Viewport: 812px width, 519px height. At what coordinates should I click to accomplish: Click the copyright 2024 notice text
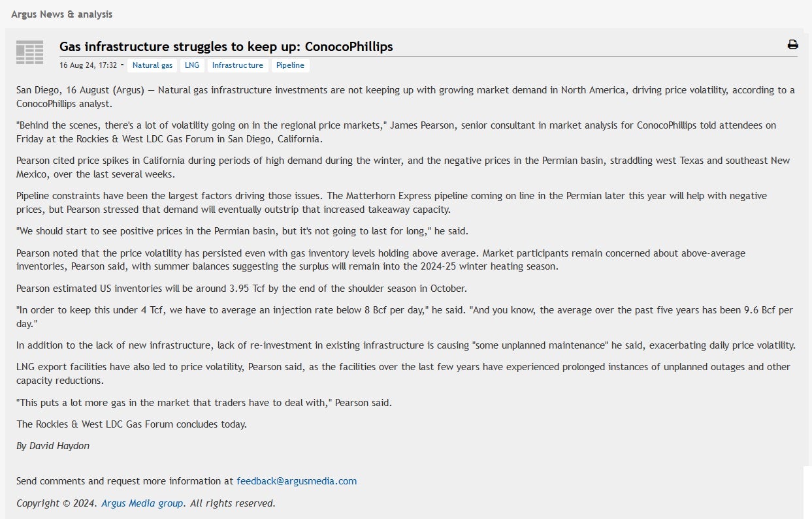click(57, 503)
